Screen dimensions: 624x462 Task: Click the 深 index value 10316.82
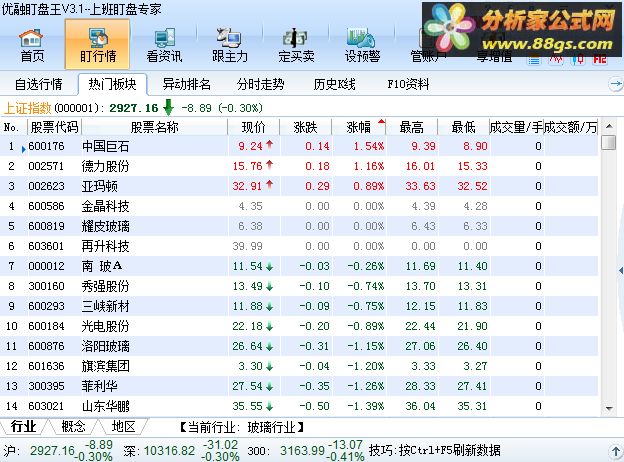[x=169, y=450]
